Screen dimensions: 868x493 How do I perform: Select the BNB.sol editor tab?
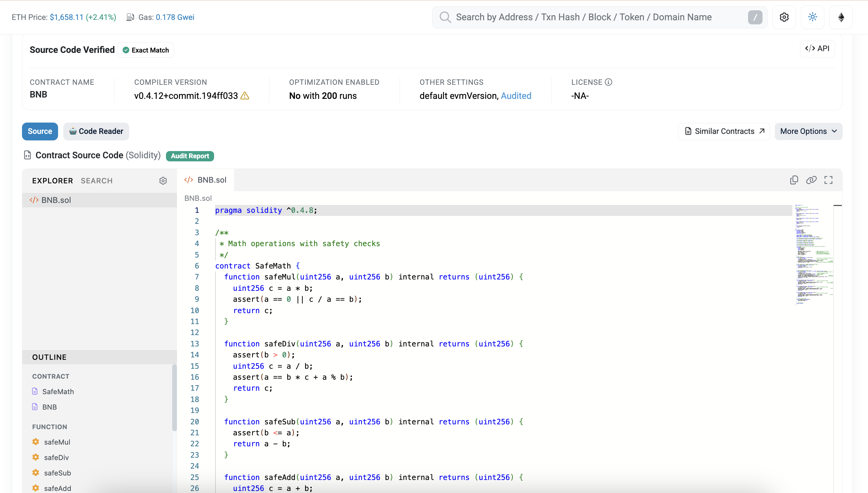[x=205, y=180]
